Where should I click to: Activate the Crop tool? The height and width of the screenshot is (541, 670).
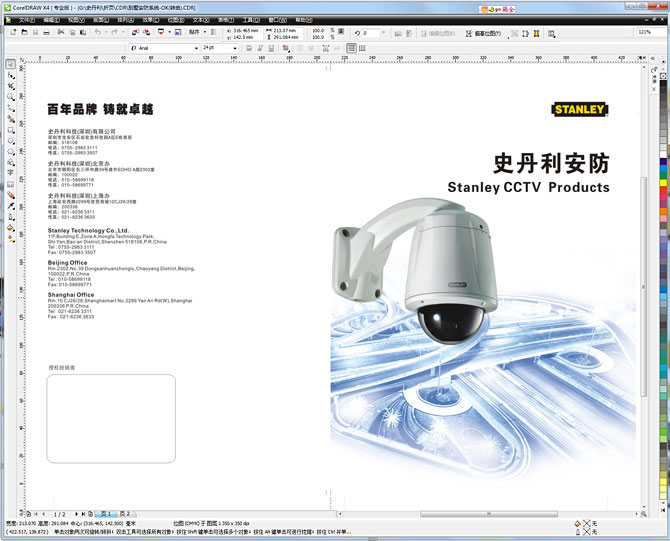tap(11, 87)
